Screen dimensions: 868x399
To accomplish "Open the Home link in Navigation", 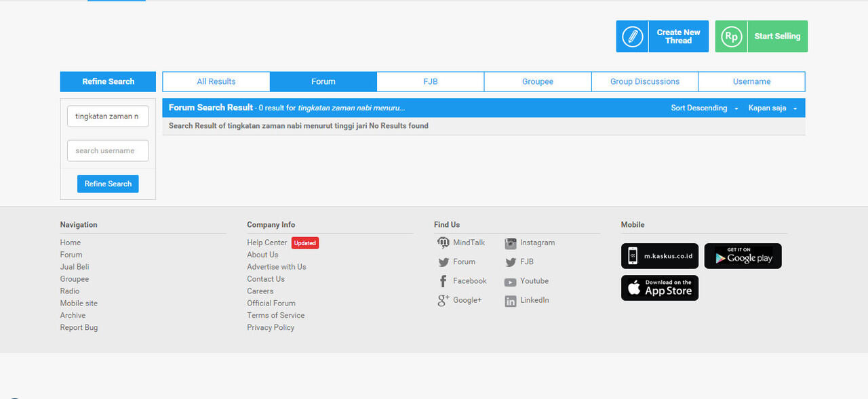I will point(71,243).
